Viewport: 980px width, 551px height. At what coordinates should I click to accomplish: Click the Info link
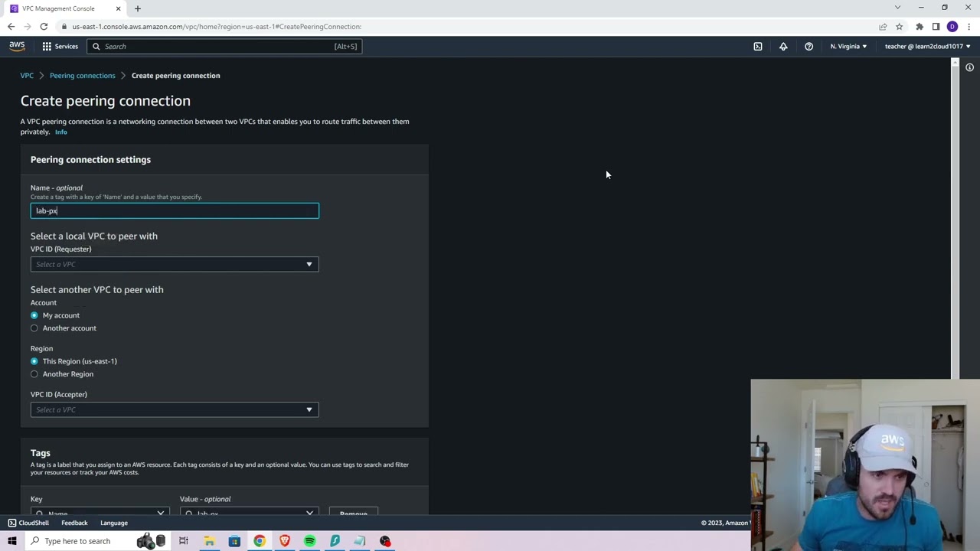coord(60,132)
